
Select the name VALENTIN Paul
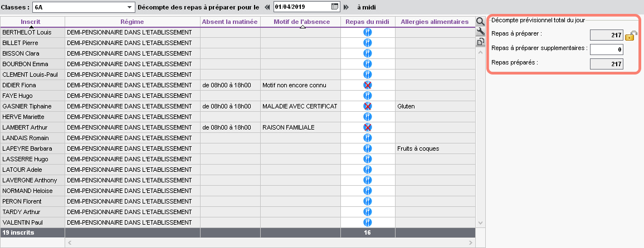pyautogui.click(x=23, y=222)
